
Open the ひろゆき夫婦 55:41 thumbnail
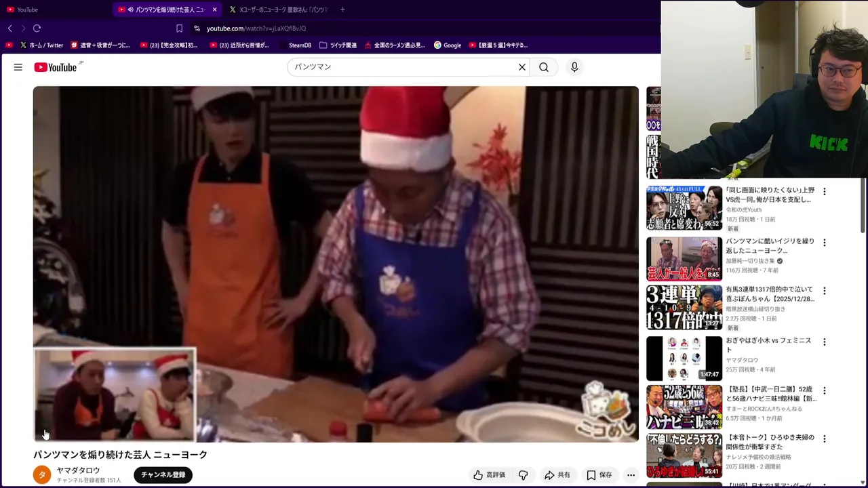pyautogui.click(x=684, y=455)
